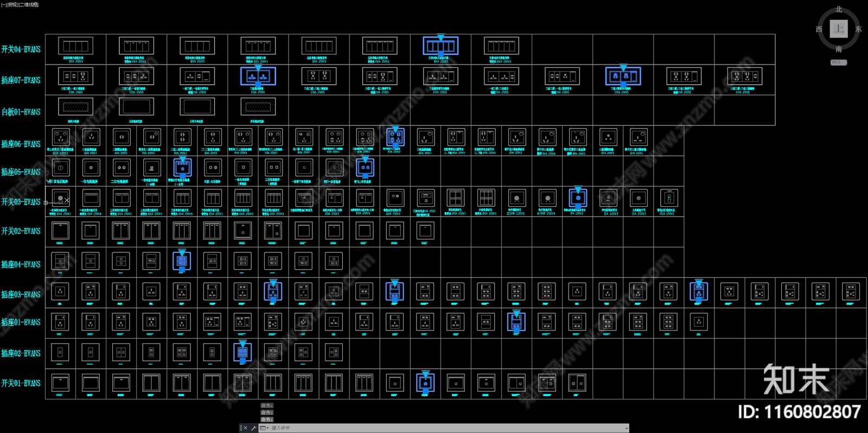The image size is (868, 433).
Task: Open the recent commands dropdown icon
Action: [264, 428]
